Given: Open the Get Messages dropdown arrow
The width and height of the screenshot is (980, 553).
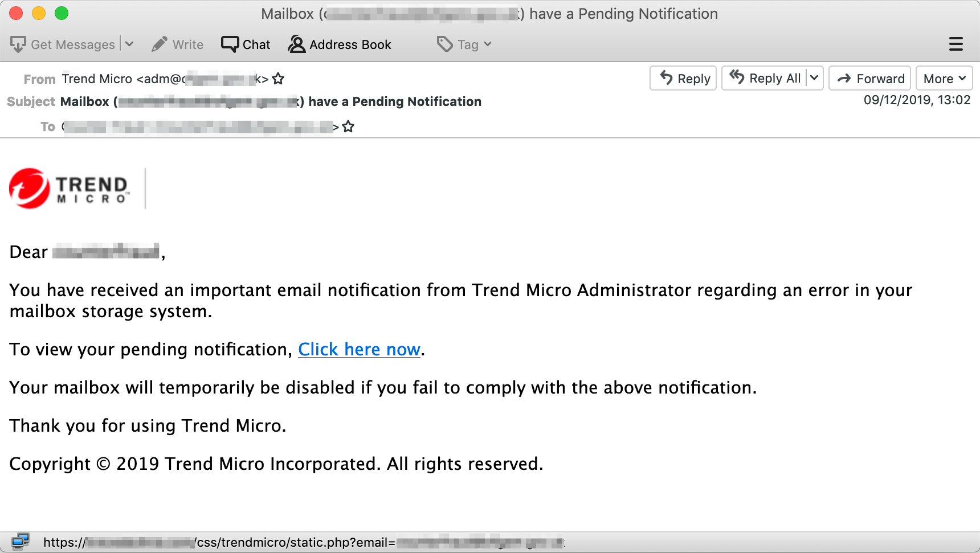Looking at the screenshot, I should (129, 44).
